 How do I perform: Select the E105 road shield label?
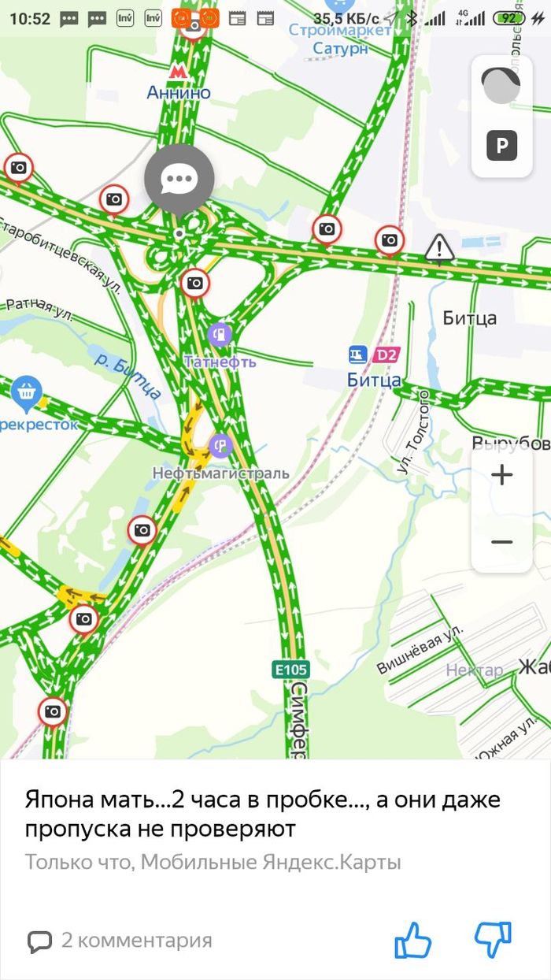pyautogui.click(x=290, y=670)
